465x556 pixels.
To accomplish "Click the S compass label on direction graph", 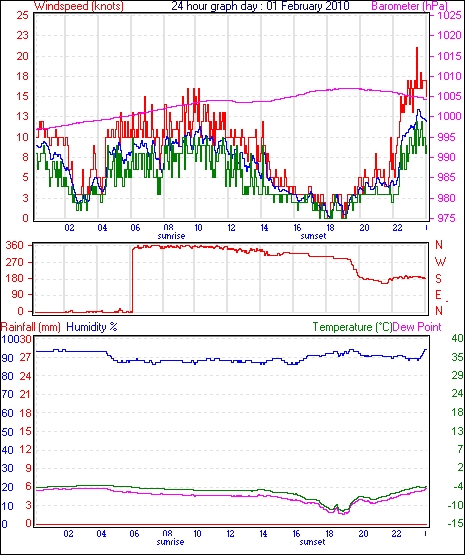I will pos(438,279).
